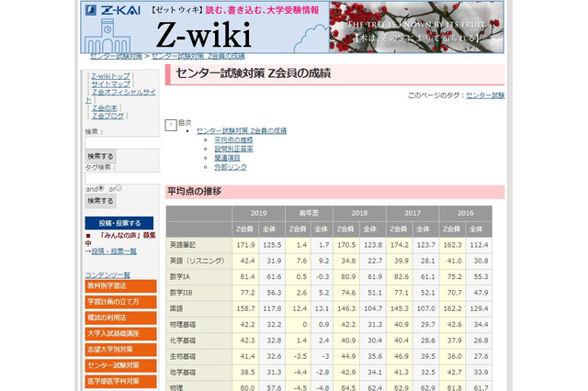
Task: Open the 大学入試基礎講座 menu item
Action: (x=120, y=334)
